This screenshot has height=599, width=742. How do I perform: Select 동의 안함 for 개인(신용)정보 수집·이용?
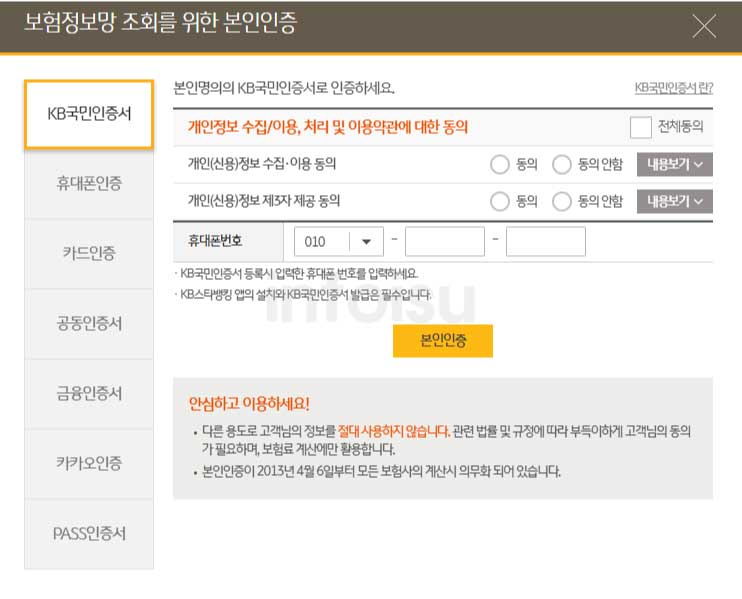pyautogui.click(x=562, y=165)
